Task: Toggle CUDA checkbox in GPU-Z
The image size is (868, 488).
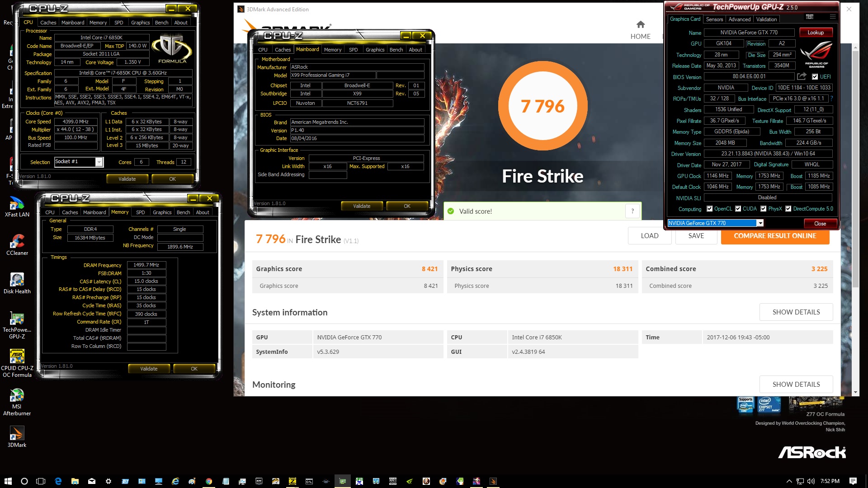Action: tap(738, 209)
